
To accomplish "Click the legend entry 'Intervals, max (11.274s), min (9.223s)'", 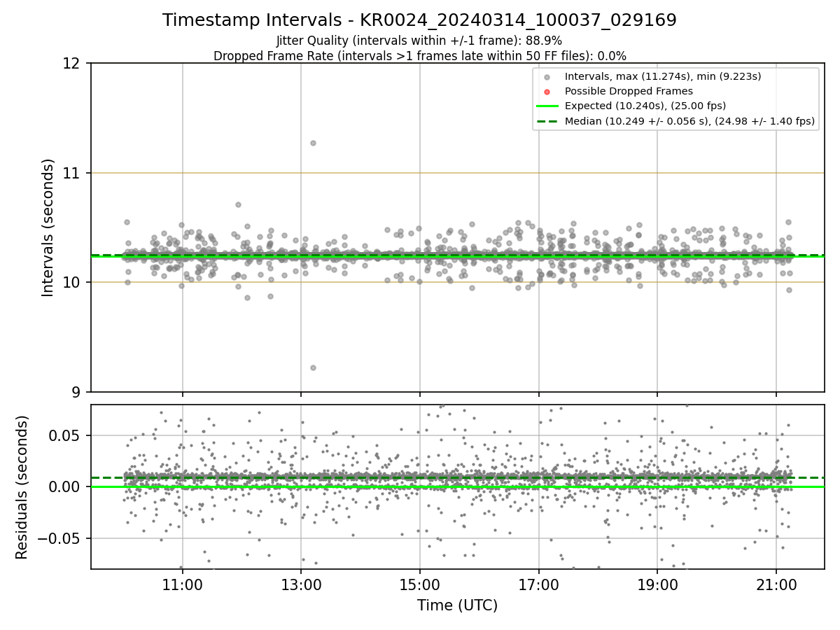I will [x=662, y=76].
